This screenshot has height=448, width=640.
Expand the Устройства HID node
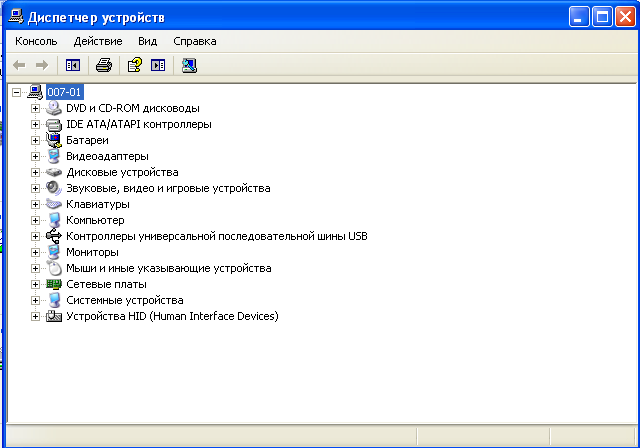point(36,316)
